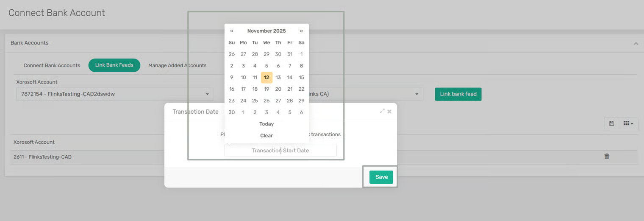
Task: Click the Transaction Start Date field
Action: pyautogui.click(x=280, y=151)
